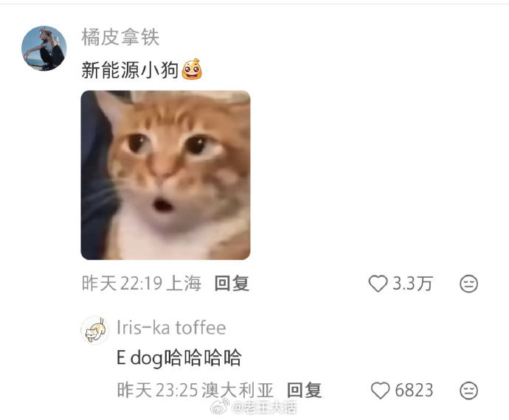Click the 昨天 23:25 澳大利亚 timestamp

(195, 390)
